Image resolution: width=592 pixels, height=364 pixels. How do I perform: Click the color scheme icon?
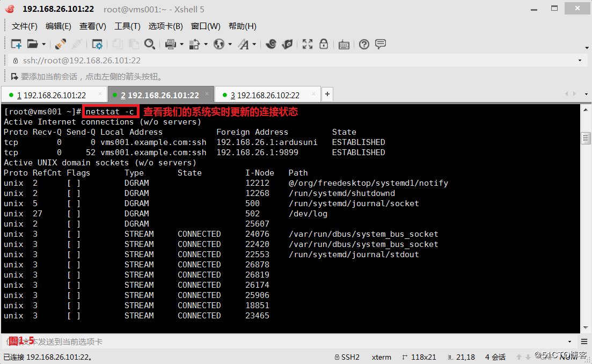coord(194,44)
